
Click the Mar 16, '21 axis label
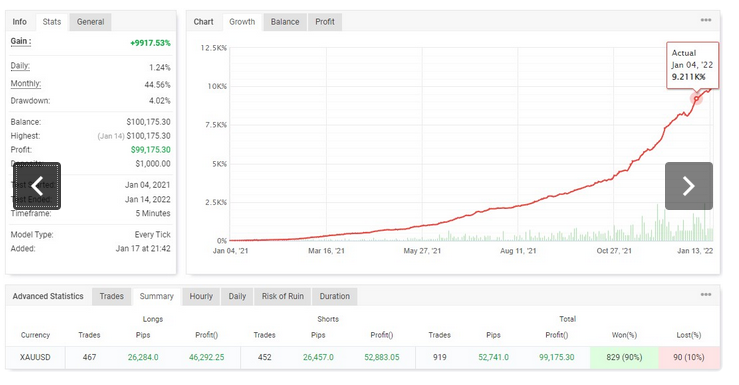pos(326,251)
